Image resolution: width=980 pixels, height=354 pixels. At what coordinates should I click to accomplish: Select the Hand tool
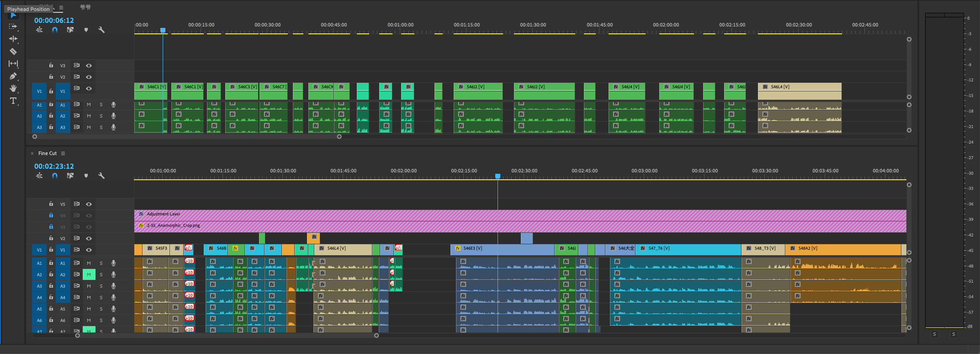click(x=13, y=88)
